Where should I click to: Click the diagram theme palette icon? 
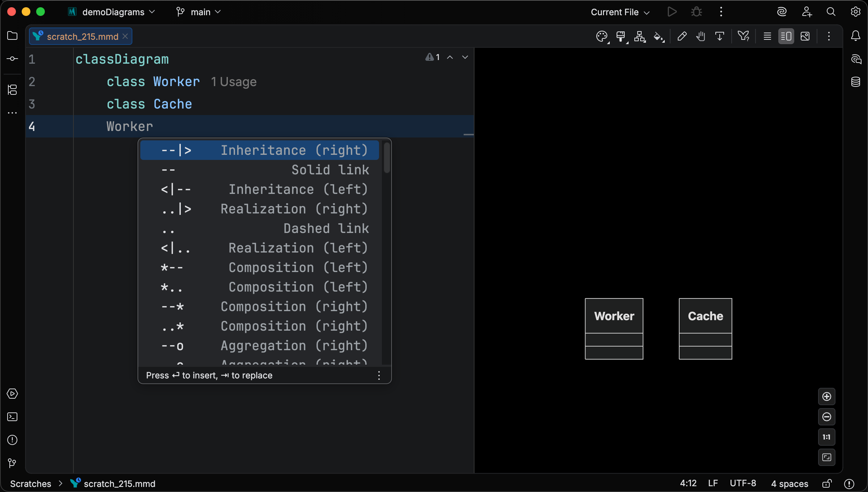pos(602,37)
